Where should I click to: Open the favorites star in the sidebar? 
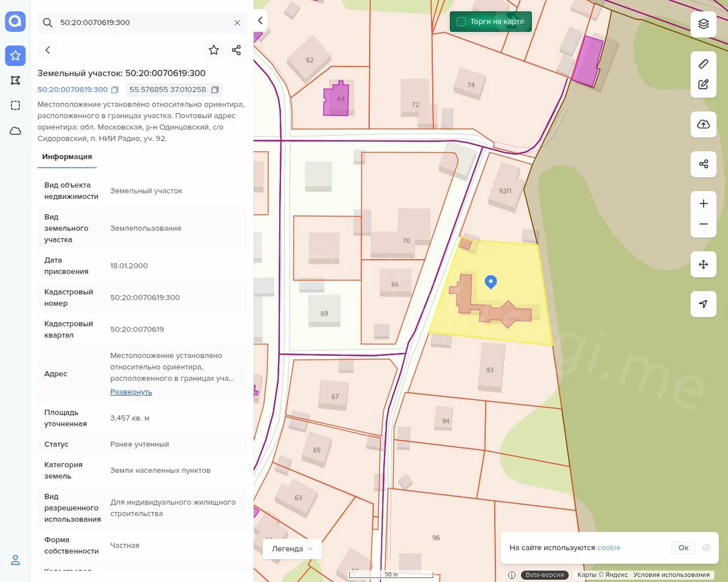tap(15, 55)
